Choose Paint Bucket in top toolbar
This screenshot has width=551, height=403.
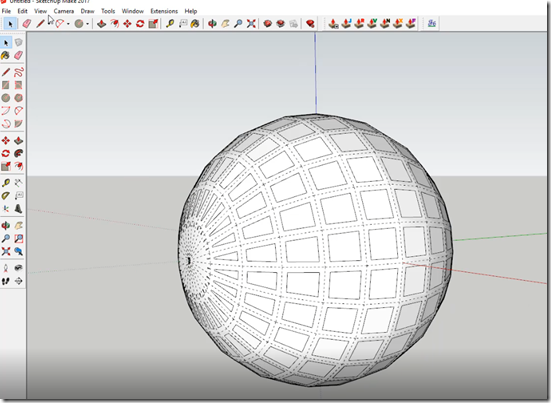click(x=195, y=24)
